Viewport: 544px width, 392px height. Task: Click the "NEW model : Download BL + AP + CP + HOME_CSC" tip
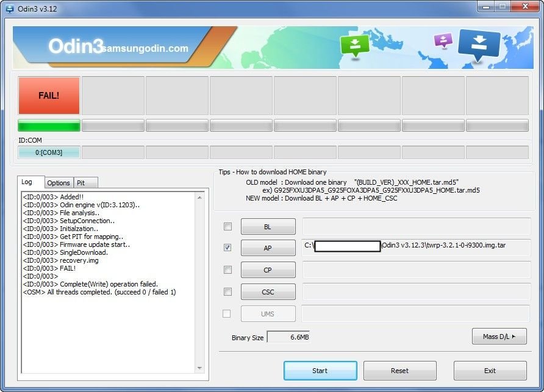[321, 198]
